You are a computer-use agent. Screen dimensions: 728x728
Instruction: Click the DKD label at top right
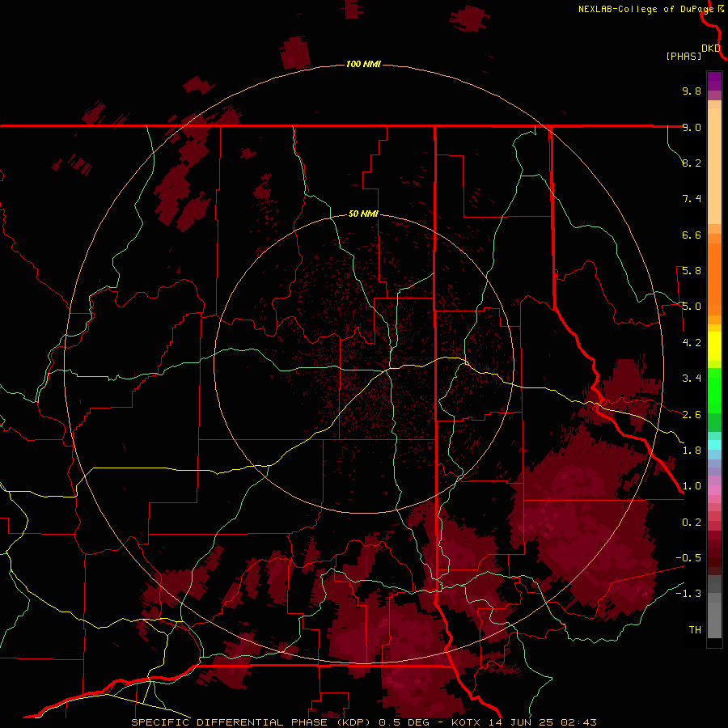(711, 49)
